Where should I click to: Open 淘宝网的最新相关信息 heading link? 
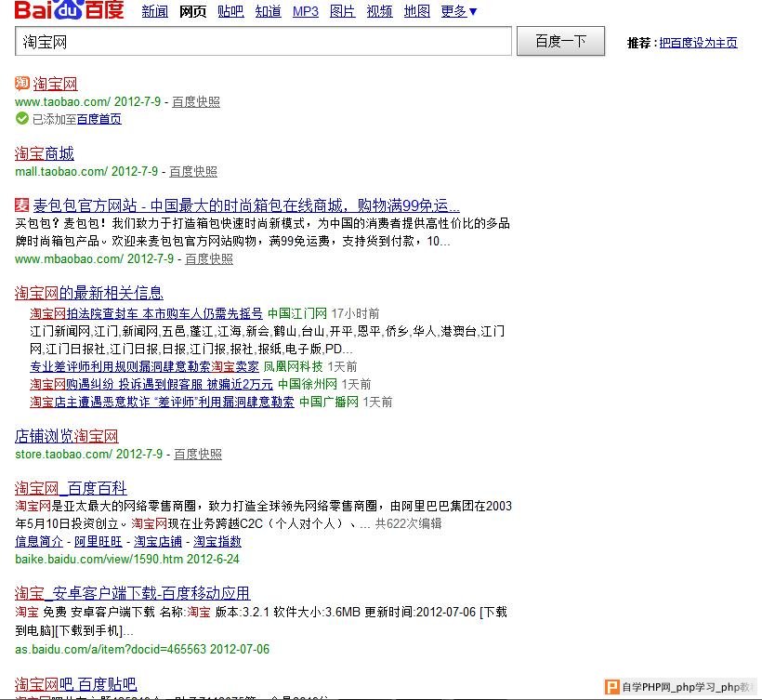89,293
